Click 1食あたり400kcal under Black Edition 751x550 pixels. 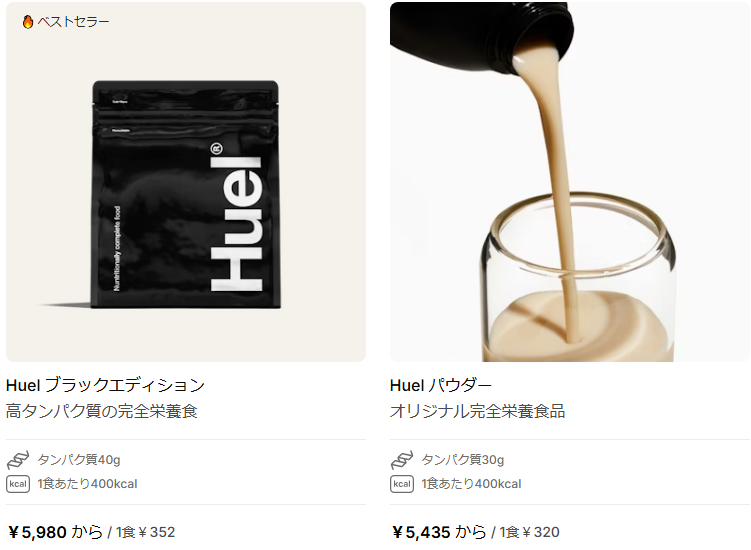[87, 484]
